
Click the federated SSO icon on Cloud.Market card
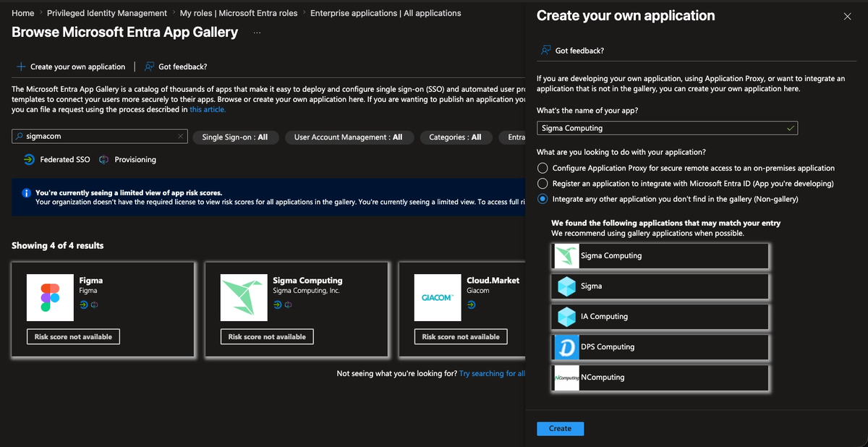click(x=471, y=305)
